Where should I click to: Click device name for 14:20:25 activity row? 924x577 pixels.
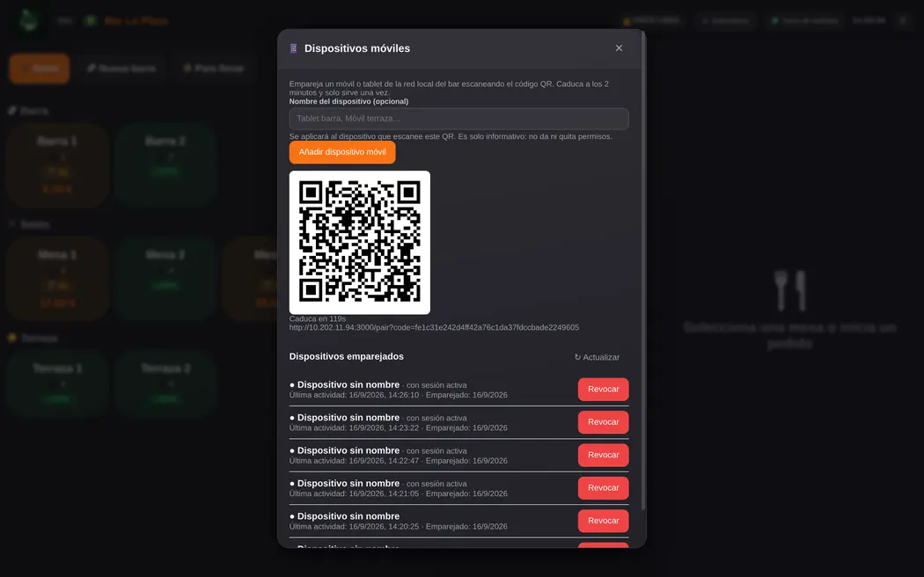pos(348,516)
